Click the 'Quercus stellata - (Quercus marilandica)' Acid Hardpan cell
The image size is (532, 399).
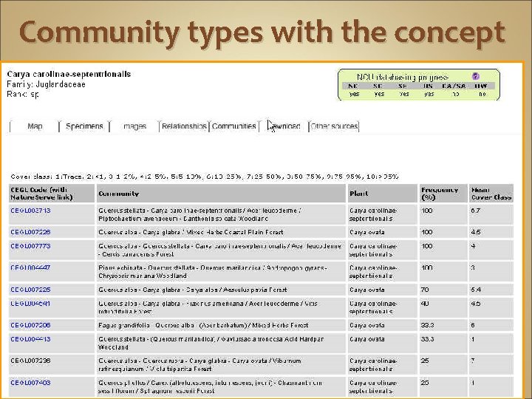coord(221,343)
